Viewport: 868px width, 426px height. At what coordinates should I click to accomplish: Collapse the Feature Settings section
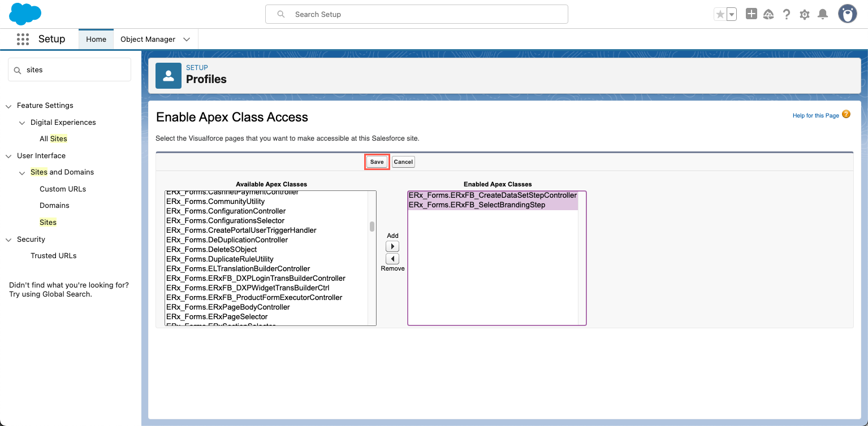(8, 106)
